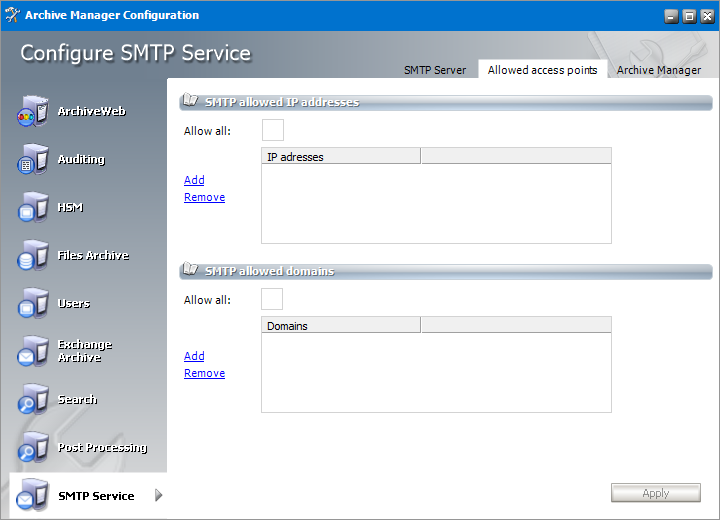
Task: Open the Post Processing icon
Action: click(33, 447)
